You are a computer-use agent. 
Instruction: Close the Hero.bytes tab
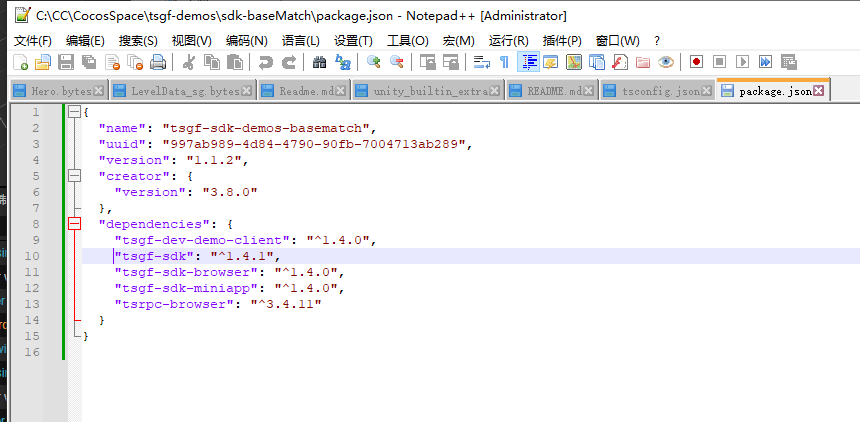pos(99,91)
